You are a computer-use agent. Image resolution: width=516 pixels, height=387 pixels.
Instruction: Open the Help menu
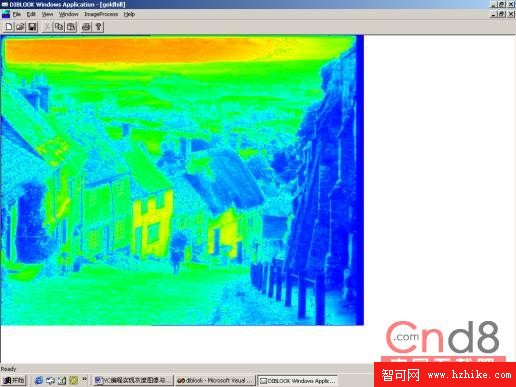point(129,14)
